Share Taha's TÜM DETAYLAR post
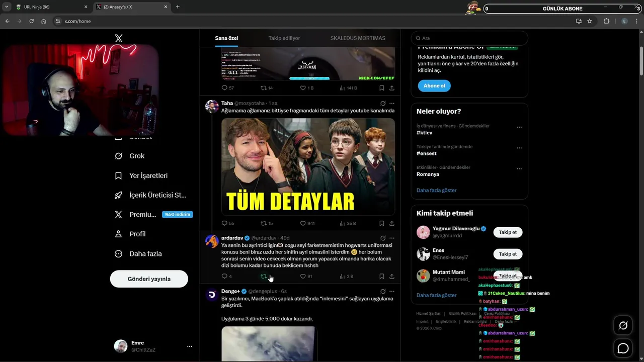This screenshot has height=362, width=644. pos(392,223)
